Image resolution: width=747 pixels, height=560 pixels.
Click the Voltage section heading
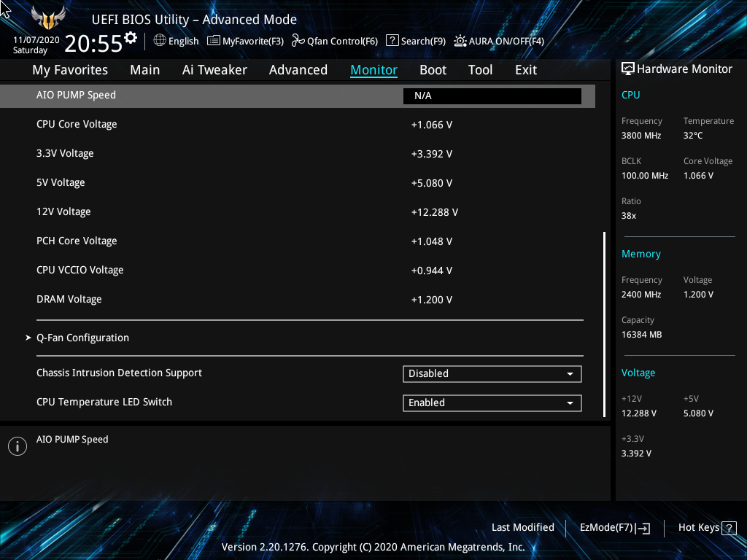point(638,373)
